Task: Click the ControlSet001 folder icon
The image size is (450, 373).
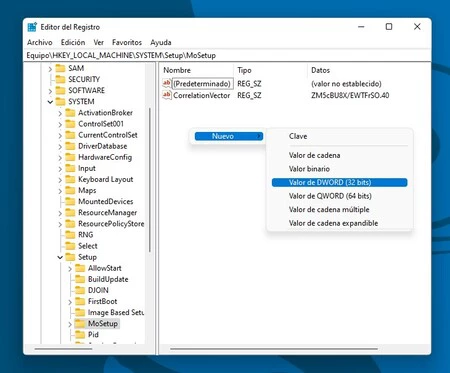Action: point(70,124)
